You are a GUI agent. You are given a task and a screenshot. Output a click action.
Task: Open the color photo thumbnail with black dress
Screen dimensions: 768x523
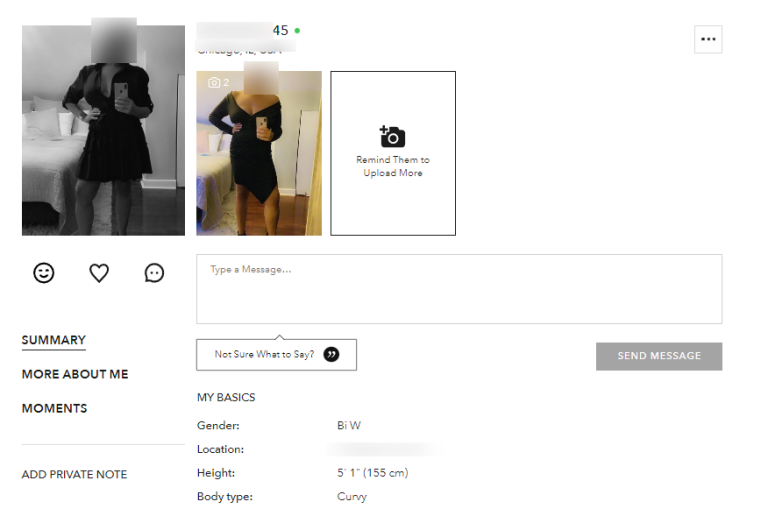[259, 153]
